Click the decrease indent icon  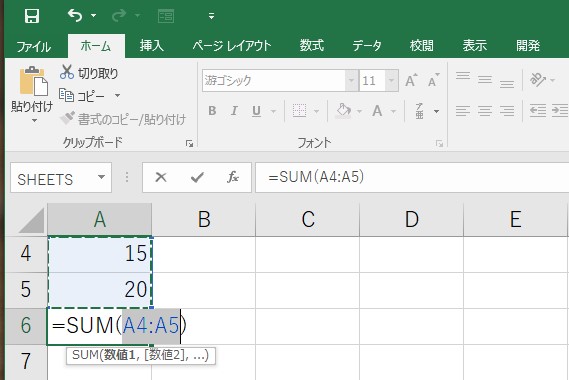coord(538,110)
